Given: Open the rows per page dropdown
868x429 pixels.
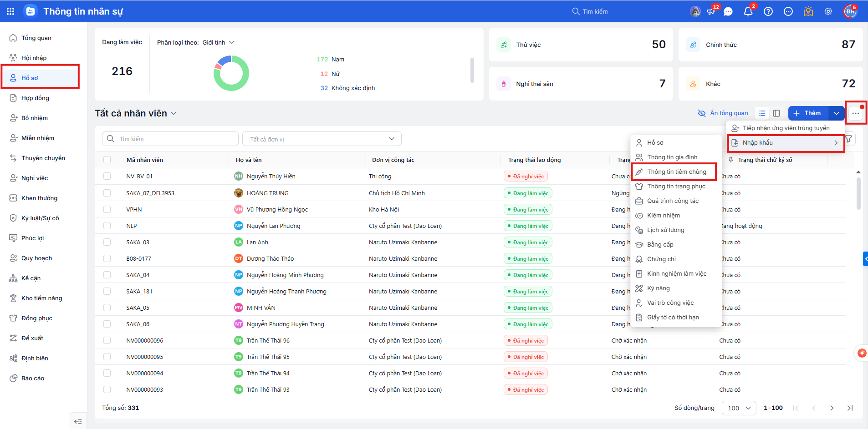Looking at the screenshot, I should pyautogui.click(x=739, y=408).
